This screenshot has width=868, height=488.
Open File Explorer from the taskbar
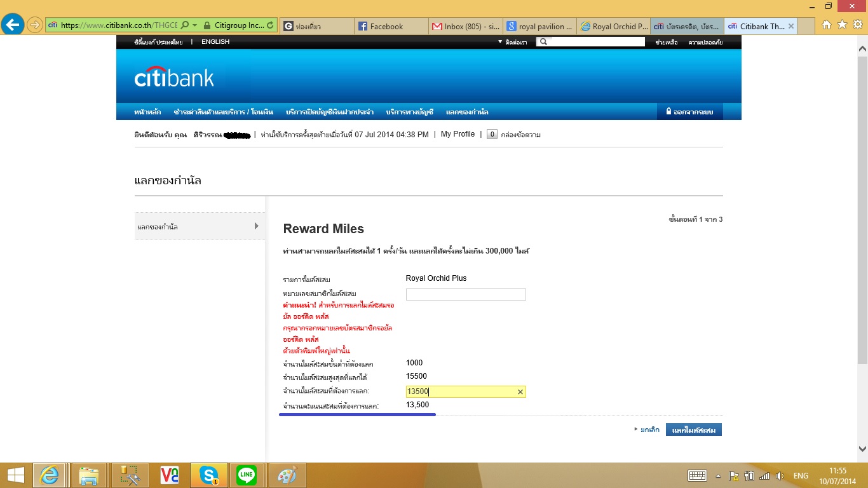89,475
